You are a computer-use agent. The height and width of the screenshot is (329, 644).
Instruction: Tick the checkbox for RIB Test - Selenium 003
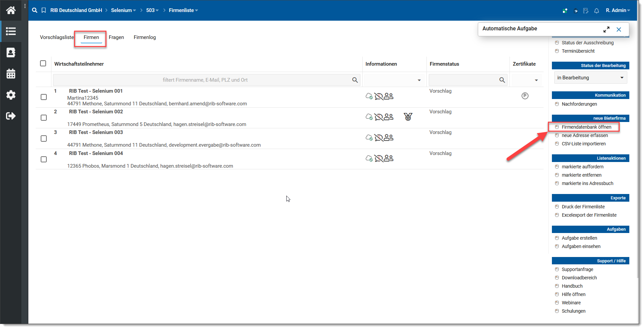point(44,138)
